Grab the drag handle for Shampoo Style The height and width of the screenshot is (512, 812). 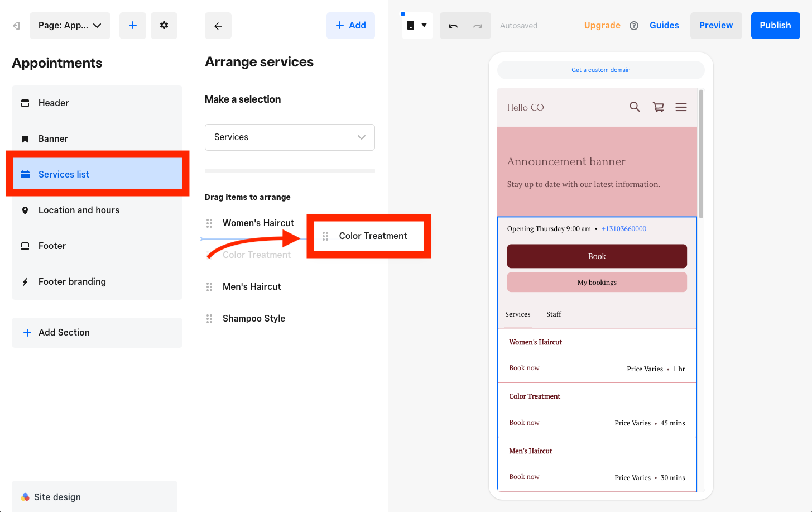tap(209, 319)
